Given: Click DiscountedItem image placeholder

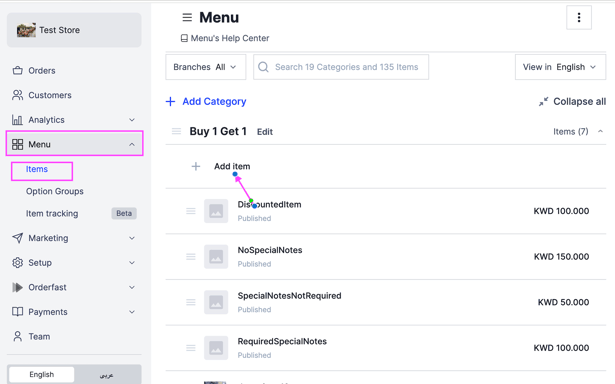Looking at the screenshot, I should (216, 211).
